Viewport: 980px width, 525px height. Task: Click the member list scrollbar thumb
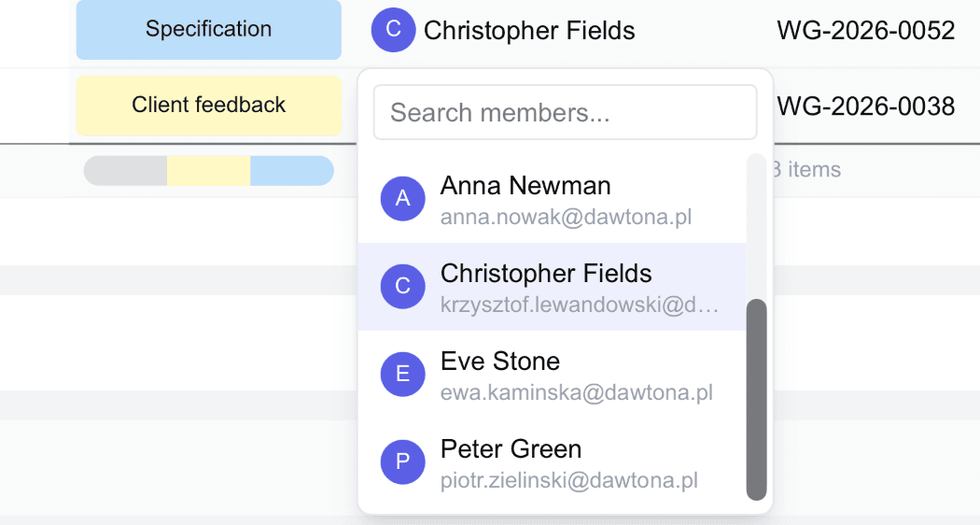pos(756,399)
